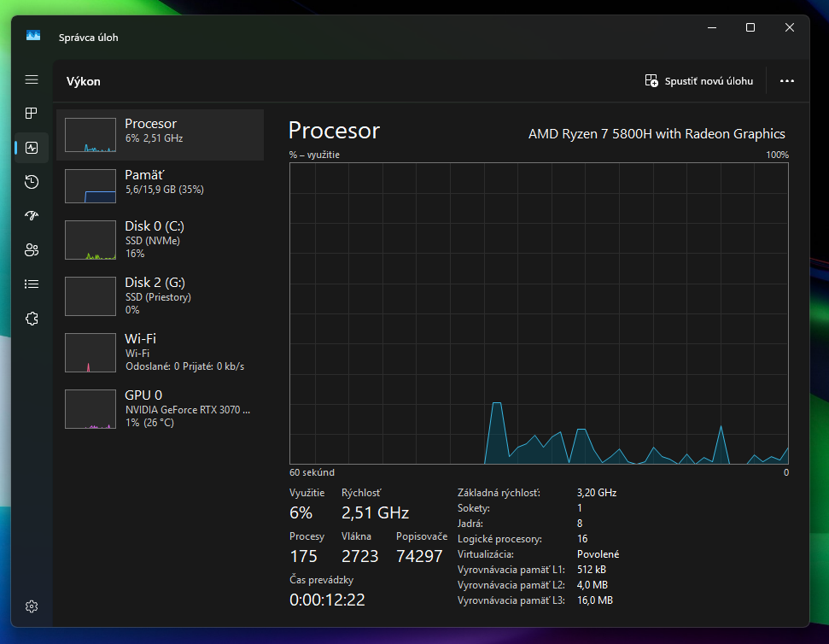
Task: Select Pamäť in the performance list
Action: (161, 186)
